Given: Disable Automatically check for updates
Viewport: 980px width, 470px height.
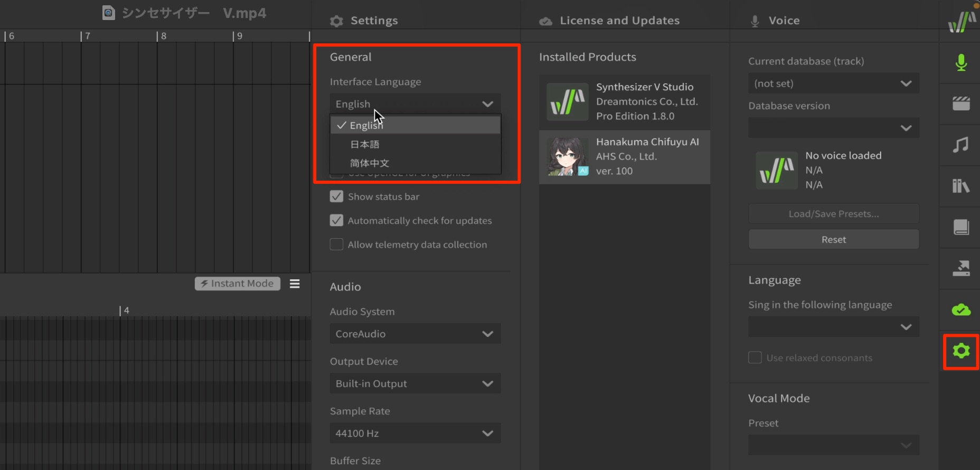Looking at the screenshot, I should point(336,220).
